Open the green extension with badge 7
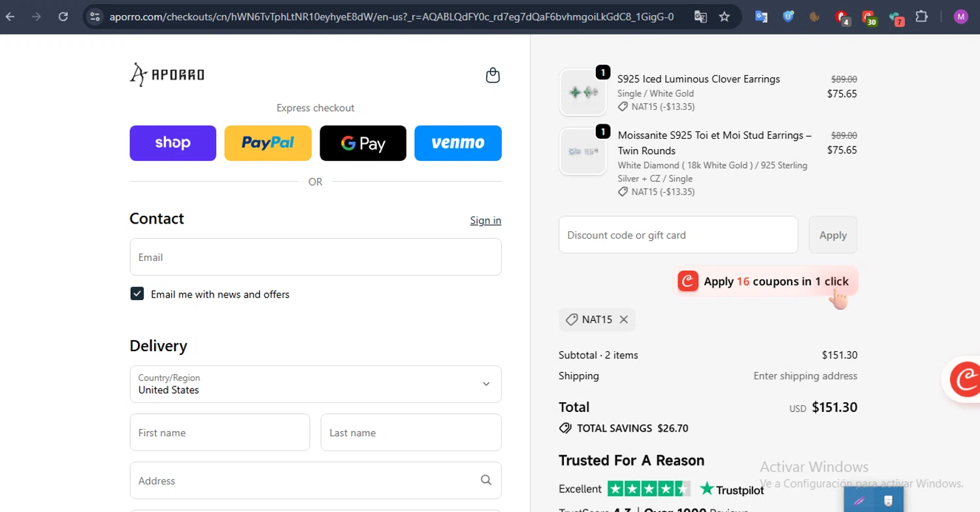This screenshot has width=980, height=512. point(896,18)
